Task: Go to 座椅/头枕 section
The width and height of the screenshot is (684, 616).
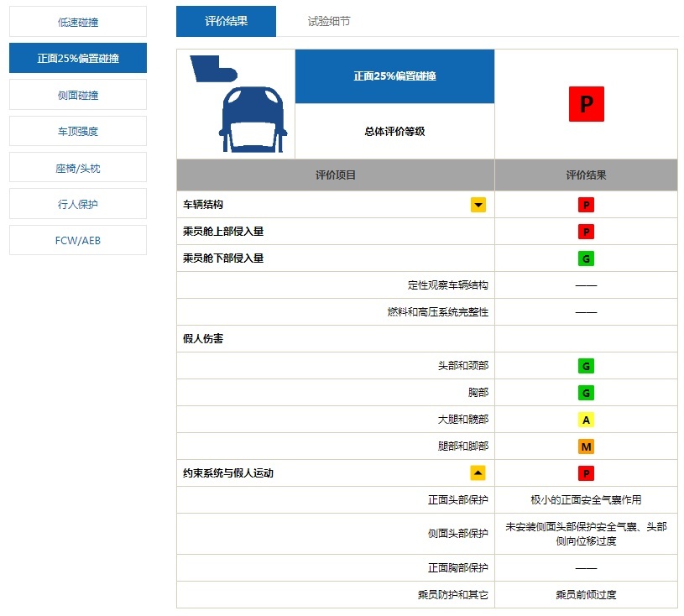Action: (78, 168)
